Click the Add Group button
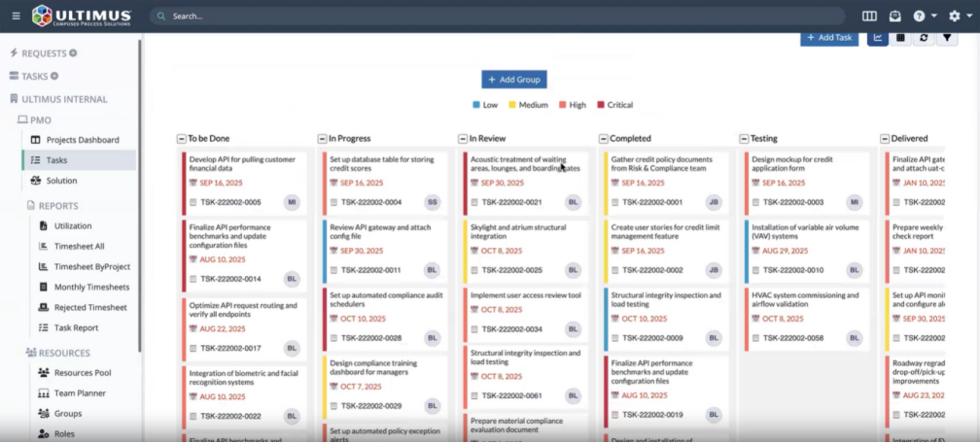Screen dimensions: 980x443 pos(514,80)
